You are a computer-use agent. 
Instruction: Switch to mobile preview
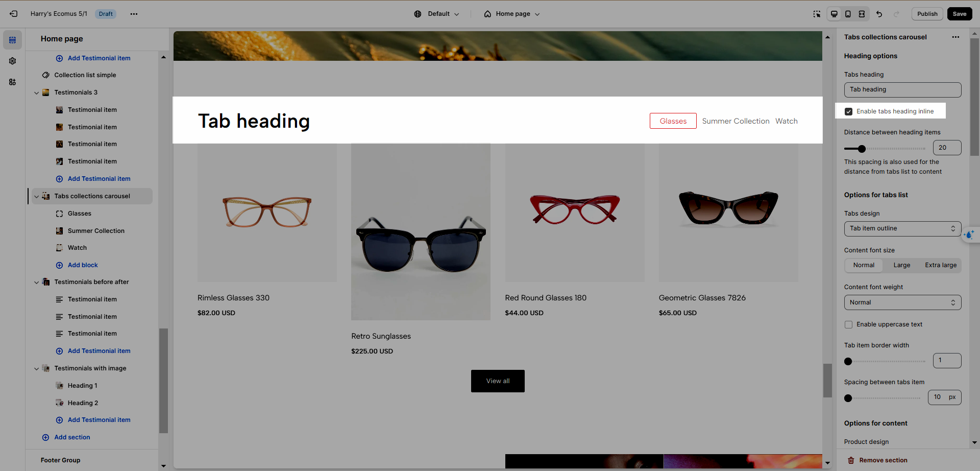pos(848,14)
